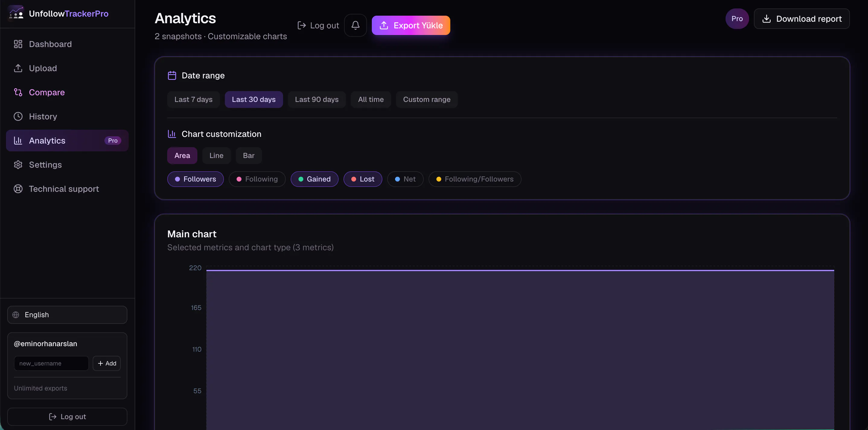The width and height of the screenshot is (868, 430).
Task: Click the Dashboard grid icon
Action: [x=18, y=44]
